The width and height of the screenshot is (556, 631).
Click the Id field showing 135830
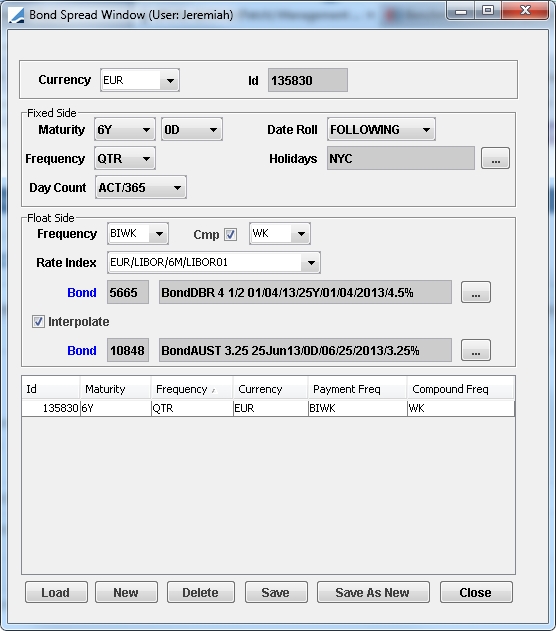tap(308, 80)
